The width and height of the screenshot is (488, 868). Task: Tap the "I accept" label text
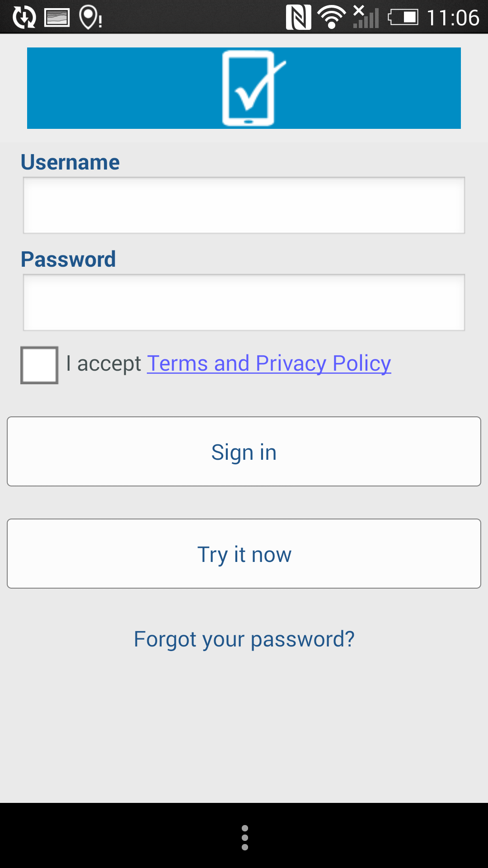tap(103, 363)
